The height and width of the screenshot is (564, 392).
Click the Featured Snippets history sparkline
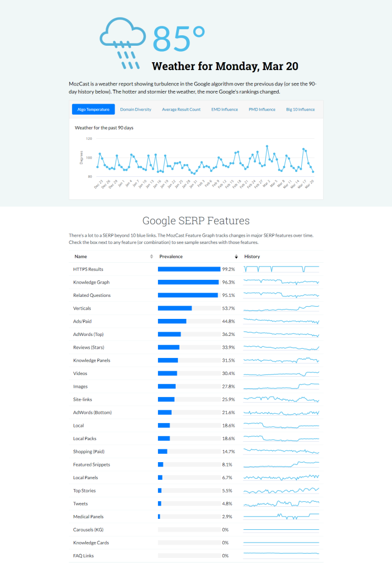281,464
